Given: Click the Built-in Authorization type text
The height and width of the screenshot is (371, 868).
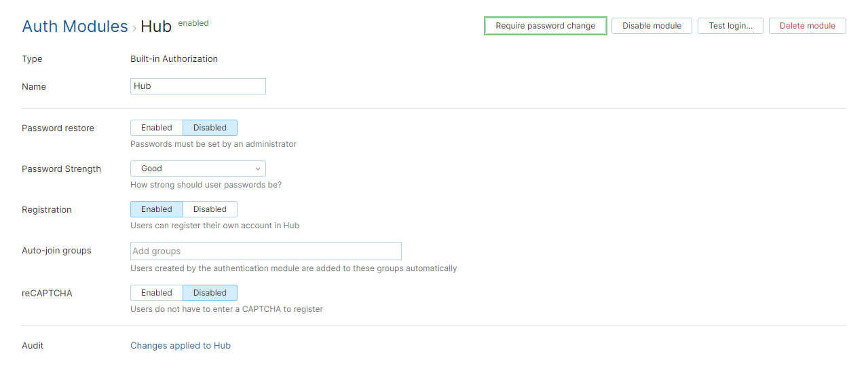Looking at the screenshot, I should click(174, 59).
